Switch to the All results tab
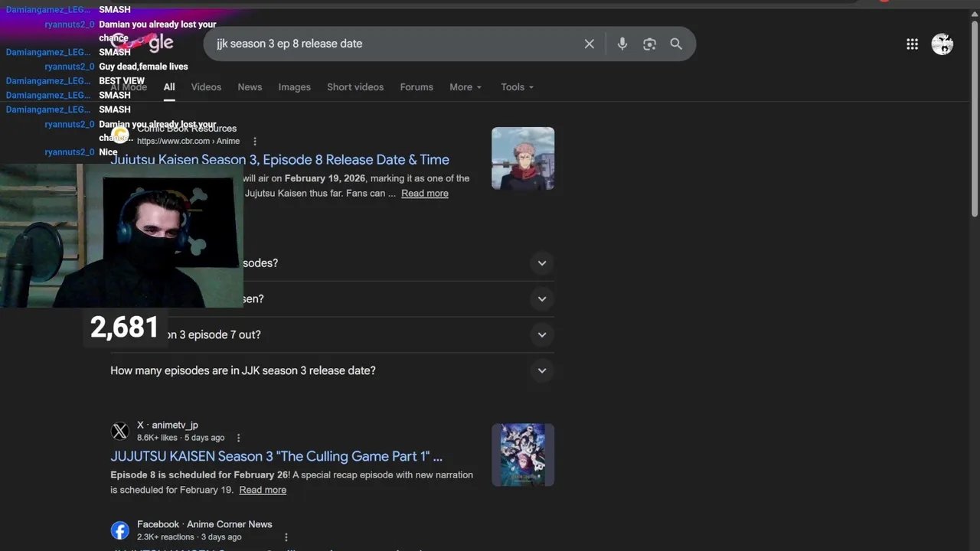This screenshot has height=551, width=980. [x=169, y=87]
